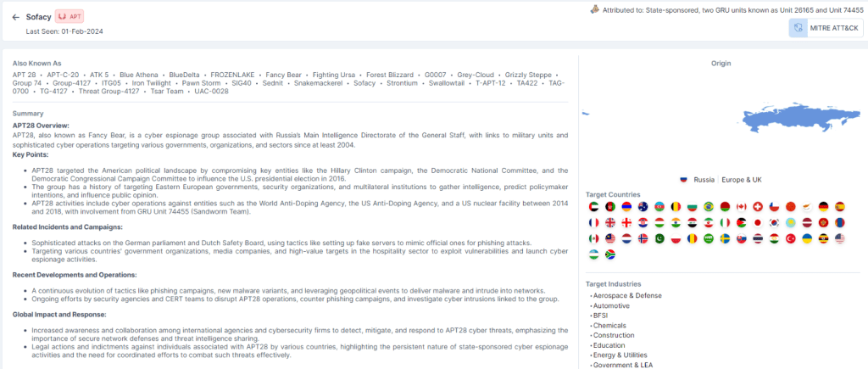Click the Japan flag icon
Image resolution: width=868 pixels, height=369 pixels.
757,223
